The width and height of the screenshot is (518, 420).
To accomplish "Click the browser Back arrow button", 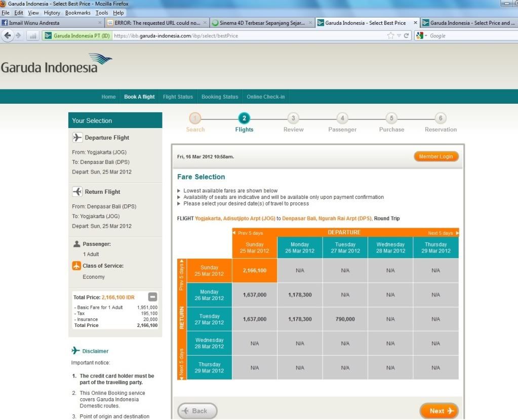I will click(x=8, y=35).
